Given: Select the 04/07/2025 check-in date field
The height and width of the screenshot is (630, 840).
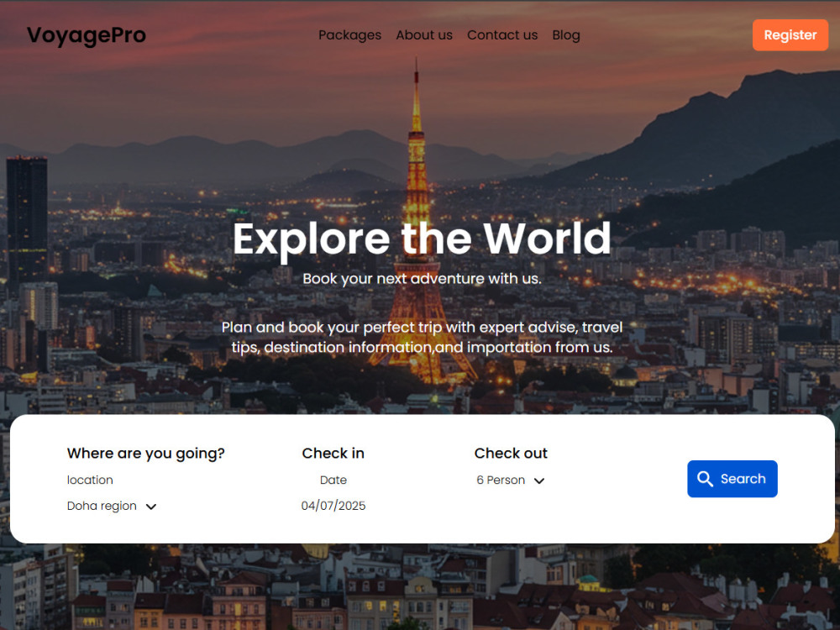Looking at the screenshot, I should point(333,506).
